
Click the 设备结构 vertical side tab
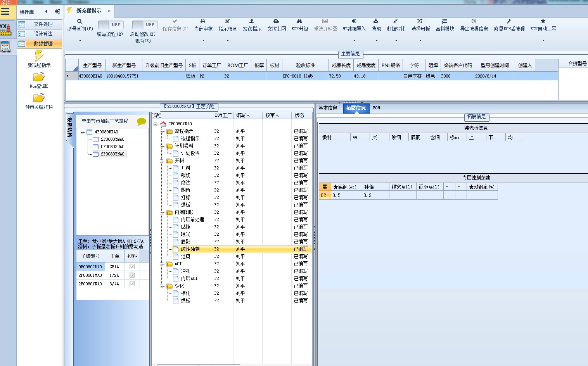click(x=69, y=128)
